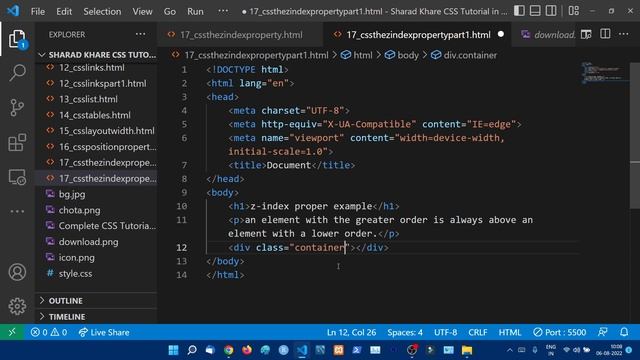Open the Extensions view
640x360 pixels.
(x=17, y=142)
